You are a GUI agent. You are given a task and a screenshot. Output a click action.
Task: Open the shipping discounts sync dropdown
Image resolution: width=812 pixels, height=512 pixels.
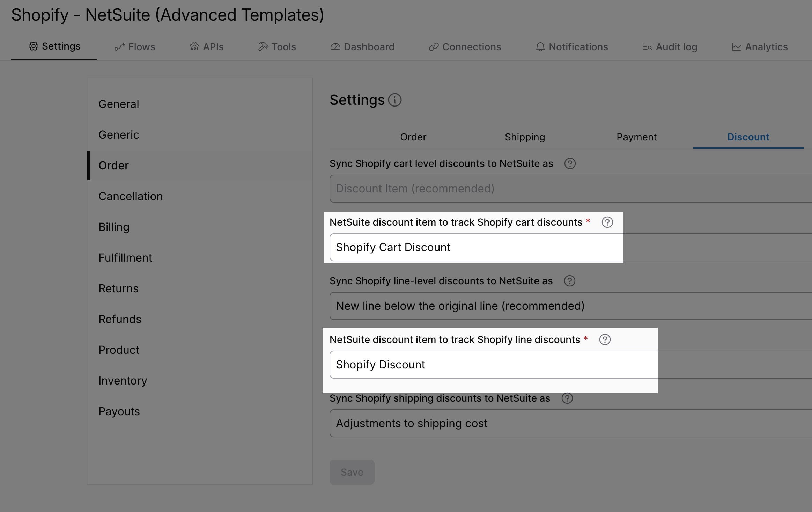tap(571, 423)
